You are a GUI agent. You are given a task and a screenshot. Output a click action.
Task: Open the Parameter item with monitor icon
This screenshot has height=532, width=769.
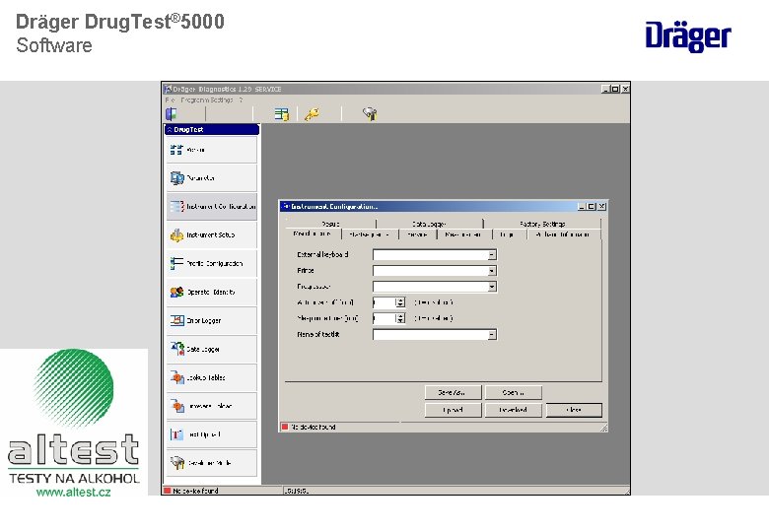click(x=211, y=178)
